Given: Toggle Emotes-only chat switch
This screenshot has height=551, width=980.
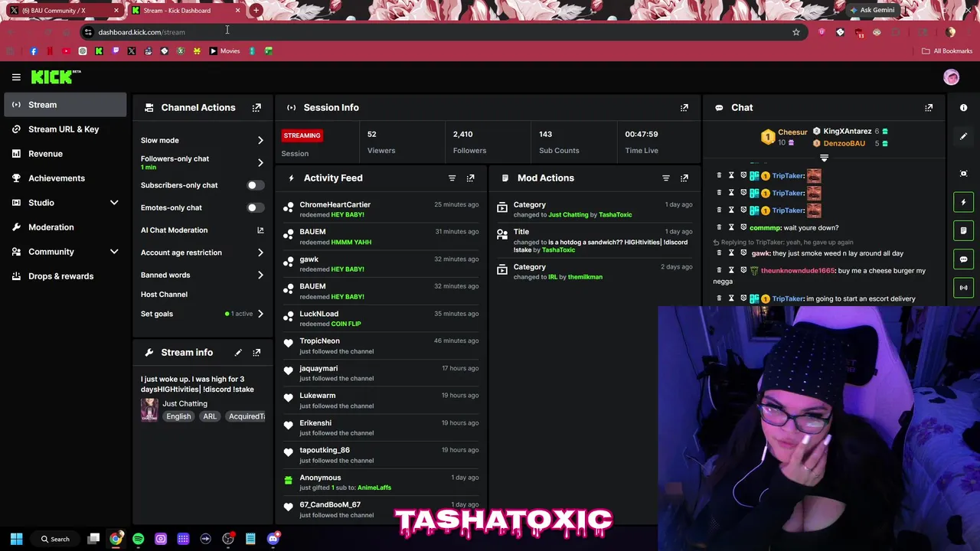Looking at the screenshot, I should click(x=255, y=207).
